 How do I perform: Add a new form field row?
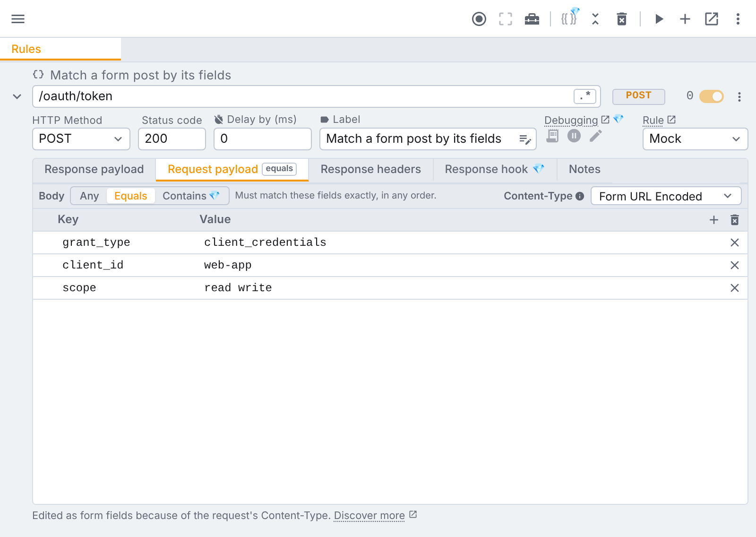tap(714, 220)
